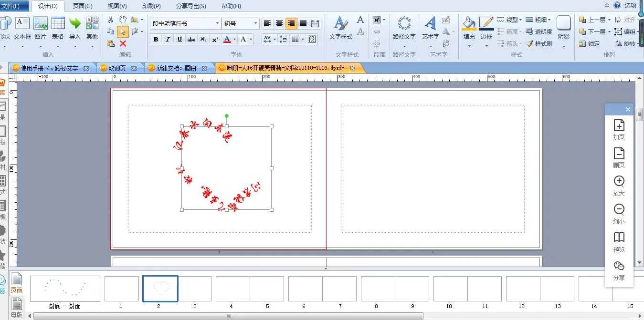The image size is (644, 320).
Task: Select the page 4 thumbnail
Action: (232, 289)
